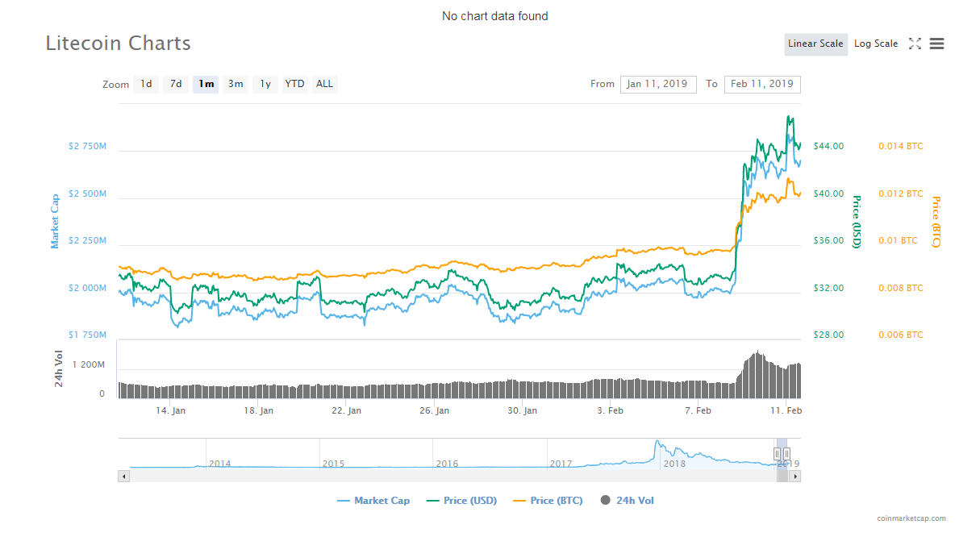Select 3m zoom range
Image resolution: width=980 pixels, height=537 pixels.
tap(236, 84)
